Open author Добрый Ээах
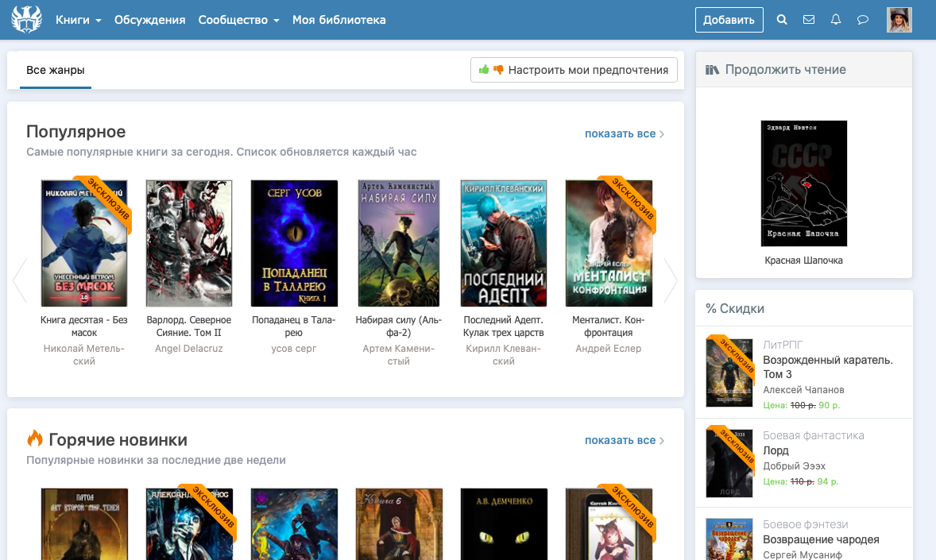Viewport: 936px width, 560px height. tap(795, 465)
